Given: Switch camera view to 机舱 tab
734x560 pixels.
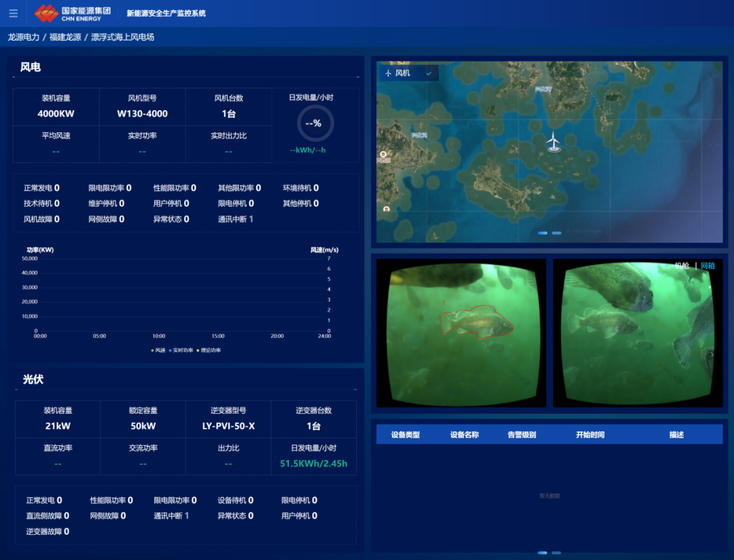Looking at the screenshot, I should point(682,266).
